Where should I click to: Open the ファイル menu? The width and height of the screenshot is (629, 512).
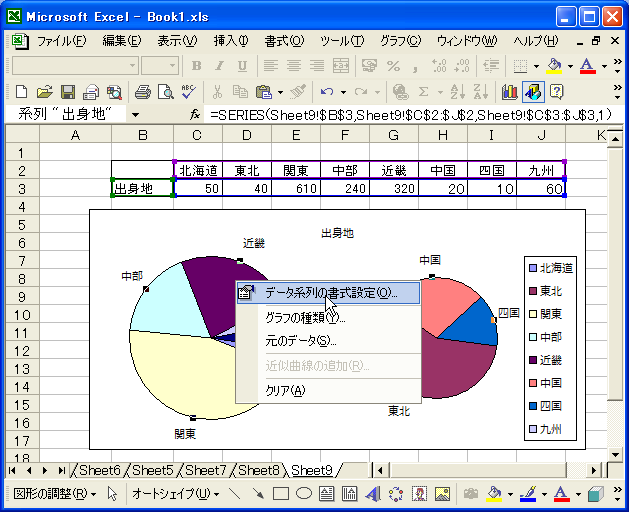61,41
